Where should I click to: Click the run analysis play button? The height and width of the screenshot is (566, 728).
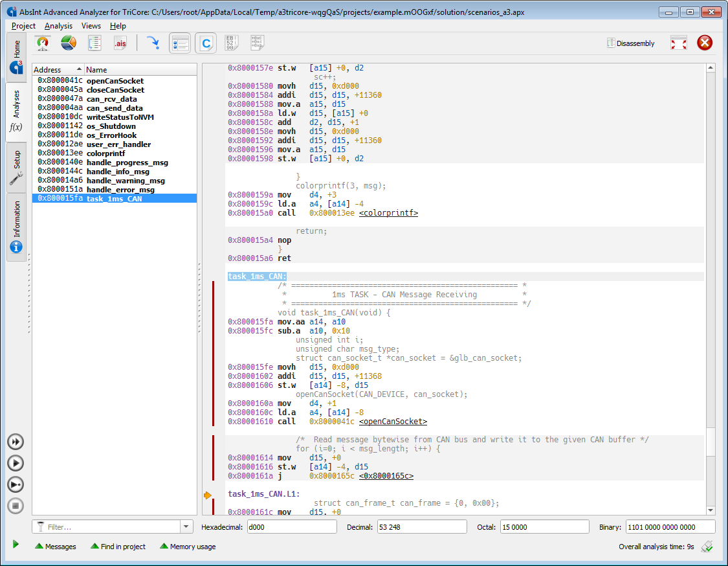16,463
